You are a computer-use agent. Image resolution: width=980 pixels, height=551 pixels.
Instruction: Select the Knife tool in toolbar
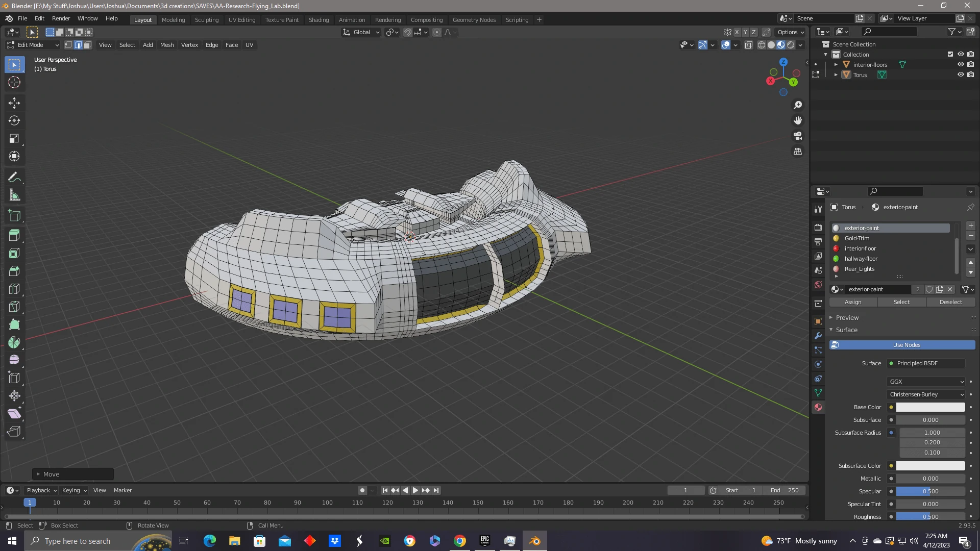[14, 307]
